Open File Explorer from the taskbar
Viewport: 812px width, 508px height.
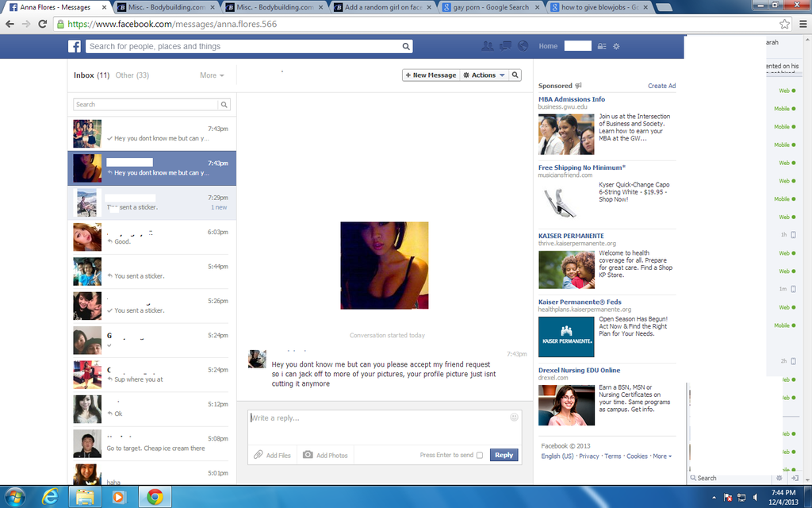(85, 497)
